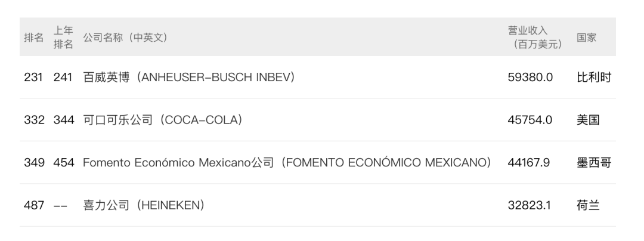
Task: Open 喜力公司 (HEINEKEN) company entry
Action: point(144,205)
